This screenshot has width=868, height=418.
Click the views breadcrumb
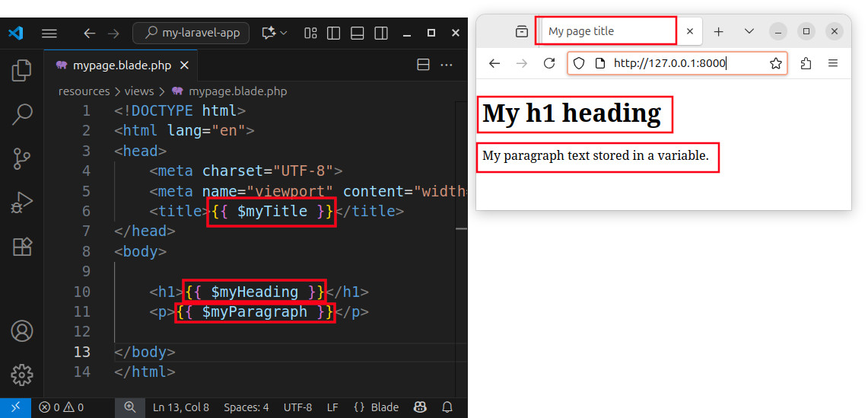tap(139, 91)
